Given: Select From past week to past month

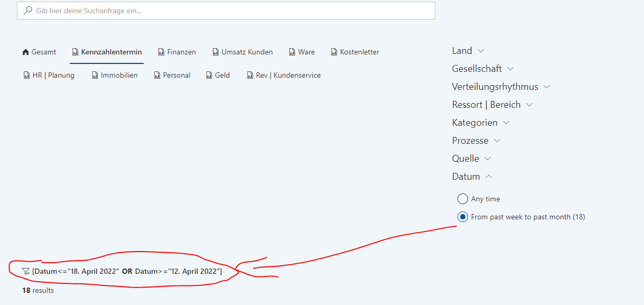Looking at the screenshot, I should point(463,217).
